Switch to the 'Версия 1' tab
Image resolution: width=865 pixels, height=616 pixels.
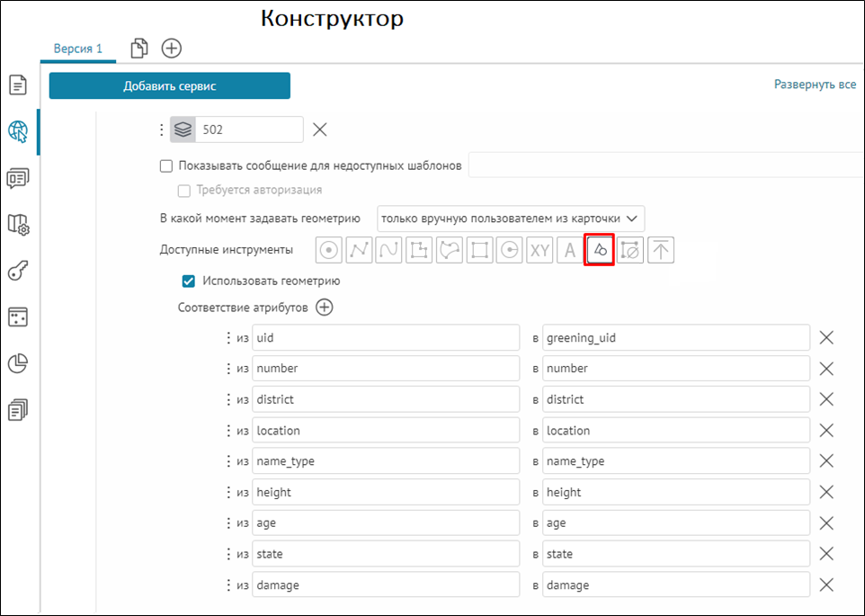[x=78, y=48]
